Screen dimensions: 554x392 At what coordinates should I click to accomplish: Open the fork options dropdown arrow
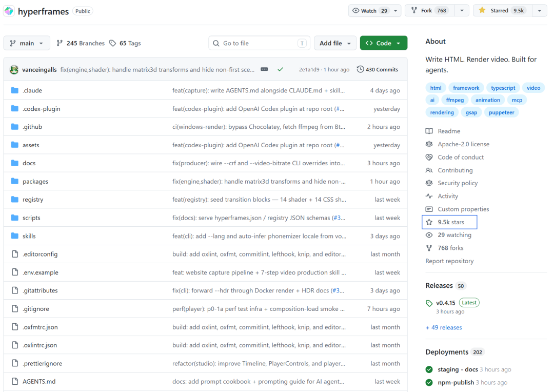pyautogui.click(x=462, y=11)
